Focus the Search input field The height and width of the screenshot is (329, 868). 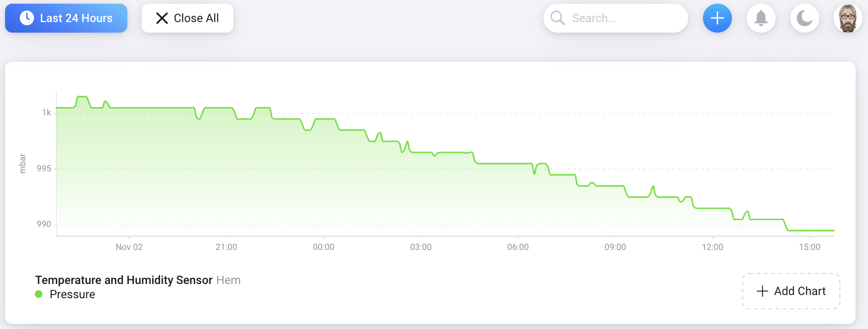[x=616, y=18]
